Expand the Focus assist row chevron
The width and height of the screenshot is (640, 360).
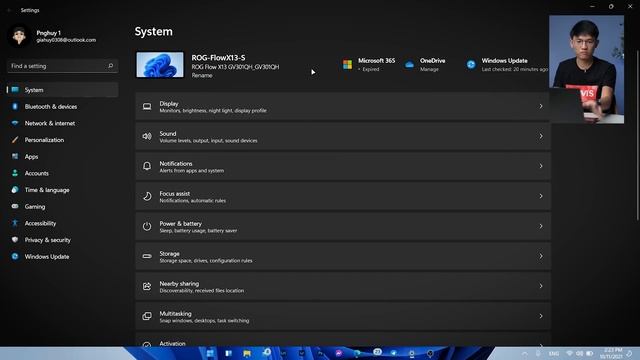tap(541, 196)
